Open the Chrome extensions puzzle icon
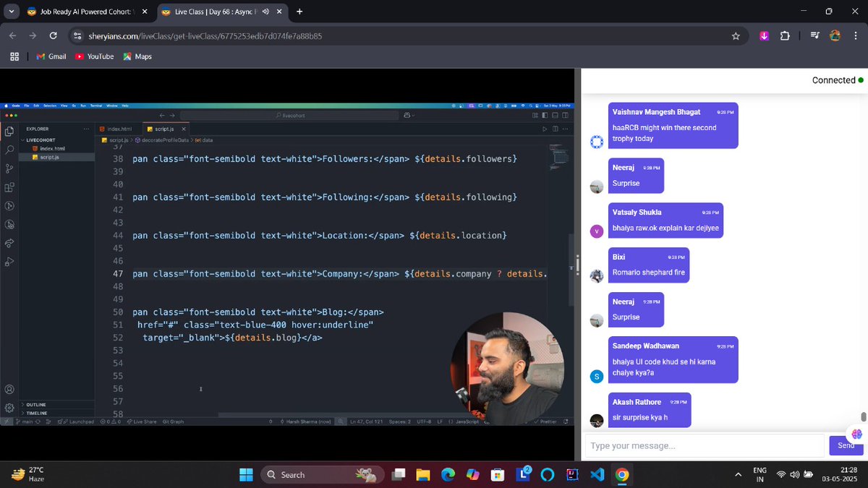Screen dimensions: 868x488 [x=785, y=35]
